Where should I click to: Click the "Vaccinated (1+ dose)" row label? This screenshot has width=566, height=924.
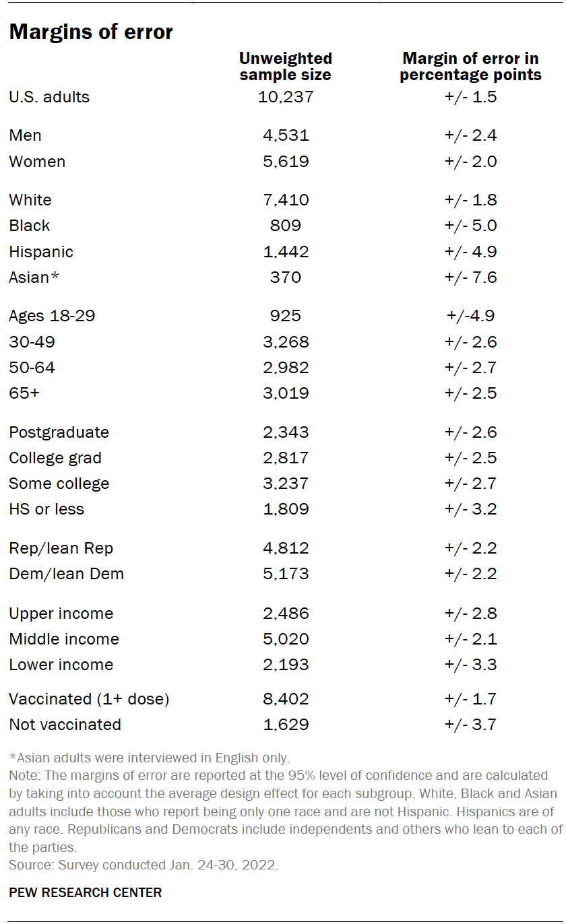[x=89, y=699]
